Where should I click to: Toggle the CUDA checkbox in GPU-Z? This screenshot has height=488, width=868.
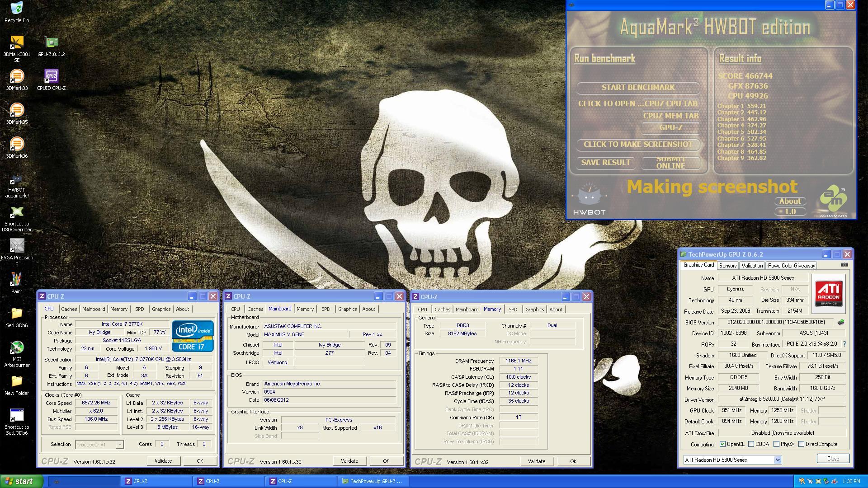tap(751, 444)
